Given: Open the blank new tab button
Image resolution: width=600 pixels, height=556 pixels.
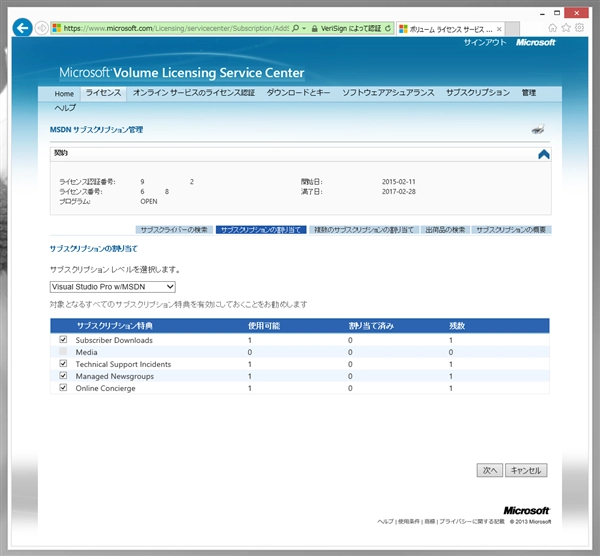Looking at the screenshot, I should pos(512,29).
